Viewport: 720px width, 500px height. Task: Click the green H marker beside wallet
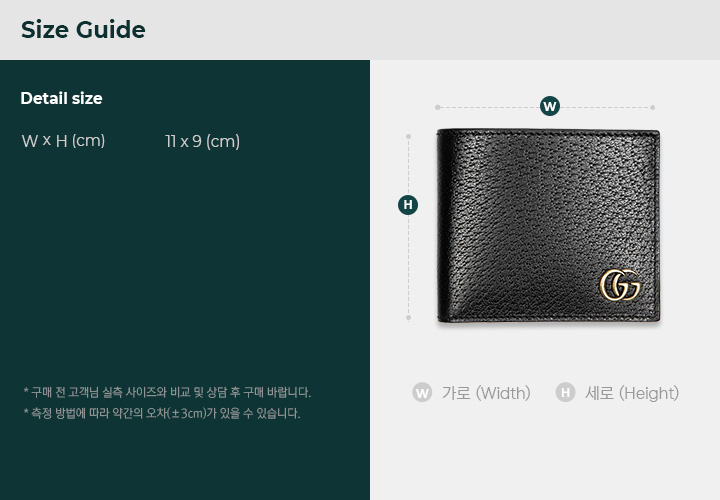[408, 205]
